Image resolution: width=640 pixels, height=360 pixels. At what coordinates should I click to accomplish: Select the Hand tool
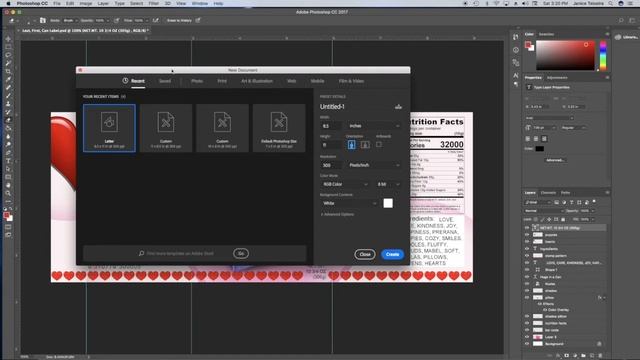tap(8, 185)
